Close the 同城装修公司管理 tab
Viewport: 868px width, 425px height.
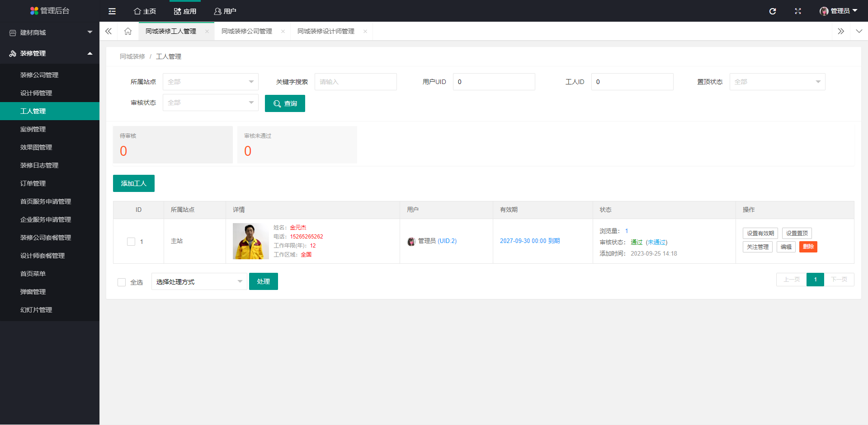coord(283,31)
